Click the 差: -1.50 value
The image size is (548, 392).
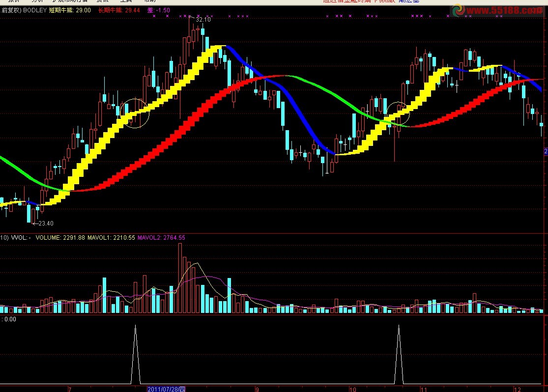point(158,10)
